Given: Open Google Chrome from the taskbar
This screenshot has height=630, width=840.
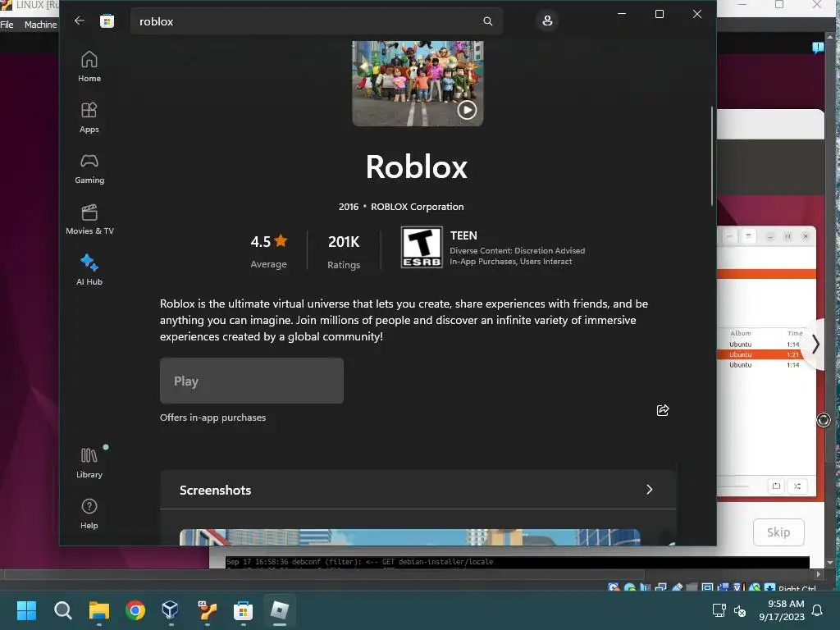Looking at the screenshot, I should point(135,610).
